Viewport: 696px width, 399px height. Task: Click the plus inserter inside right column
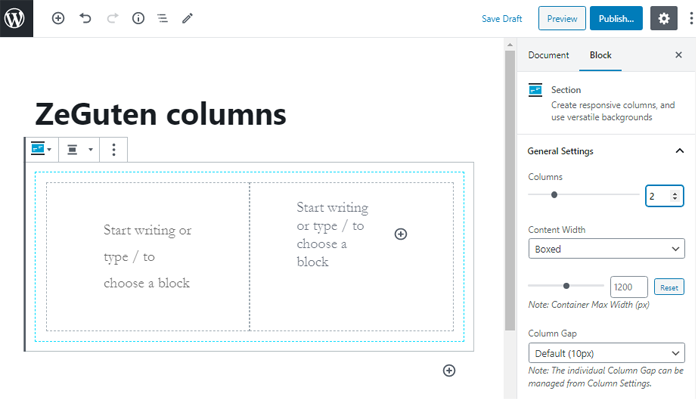400,234
